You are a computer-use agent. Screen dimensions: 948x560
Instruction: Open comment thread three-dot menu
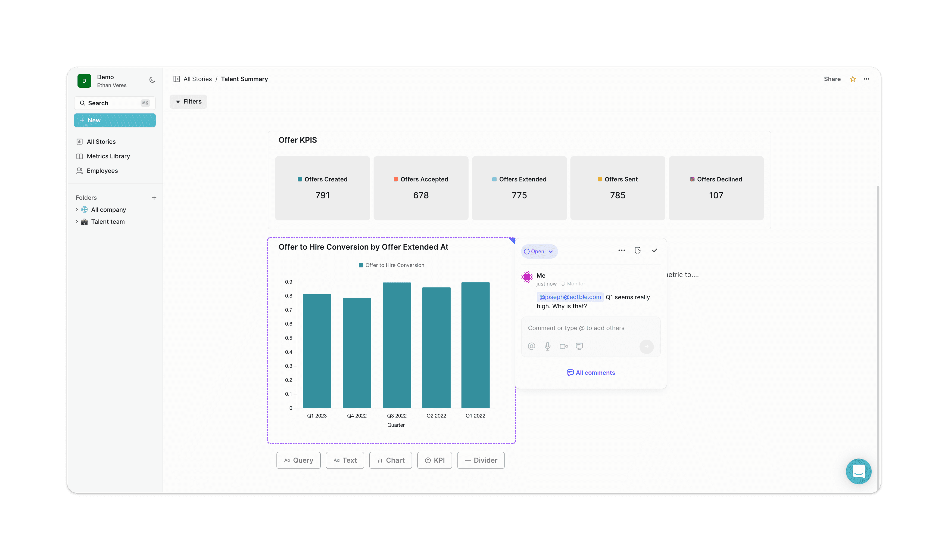[621, 250]
